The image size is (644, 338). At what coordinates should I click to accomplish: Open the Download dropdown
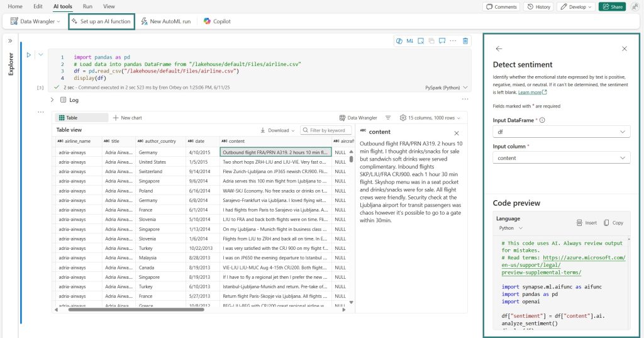pyautogui.click(x=277, y=130)
